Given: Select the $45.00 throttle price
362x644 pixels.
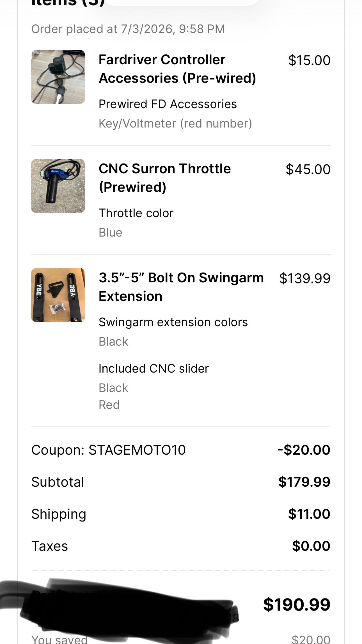Looking at the screenshot, I should pyautogui.click(x=308, y=169).
